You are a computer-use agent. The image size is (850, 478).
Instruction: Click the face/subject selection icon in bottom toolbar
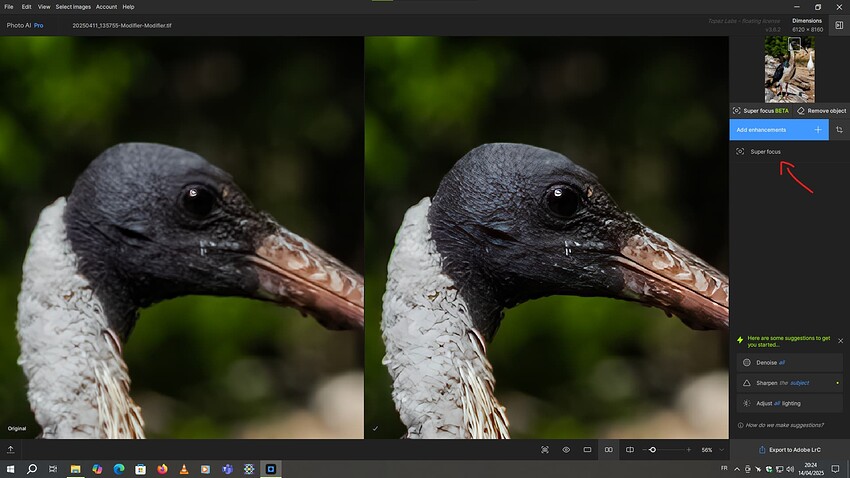[544, 450]
